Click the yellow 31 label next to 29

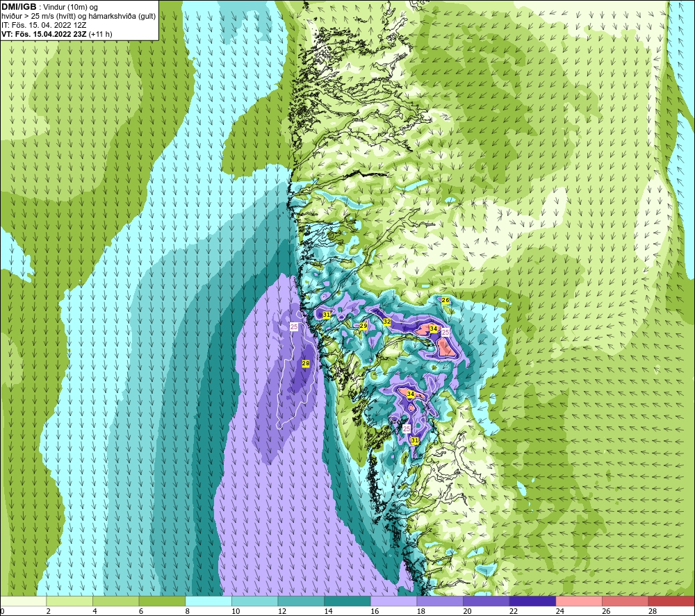326,315
